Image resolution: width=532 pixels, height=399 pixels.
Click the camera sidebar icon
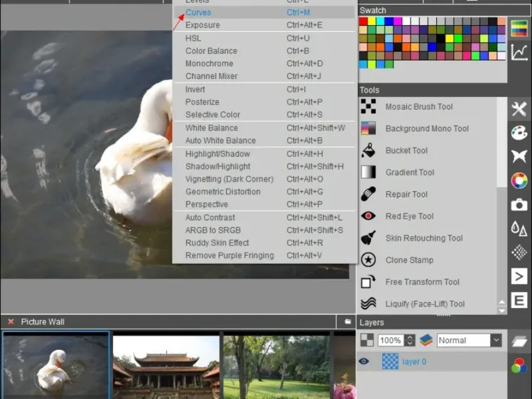coord(519,205)
